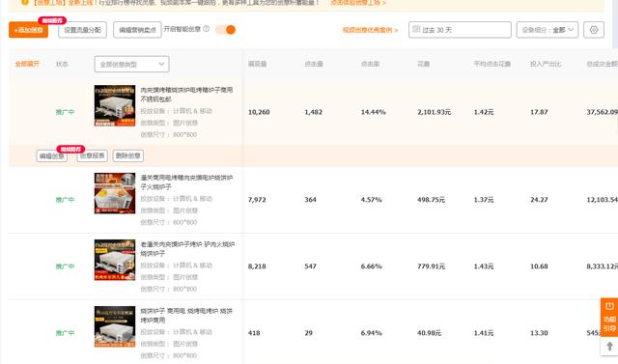Click the 推广中 status in the 8,218 row
The image size is (618, 364).
point(65,266)
